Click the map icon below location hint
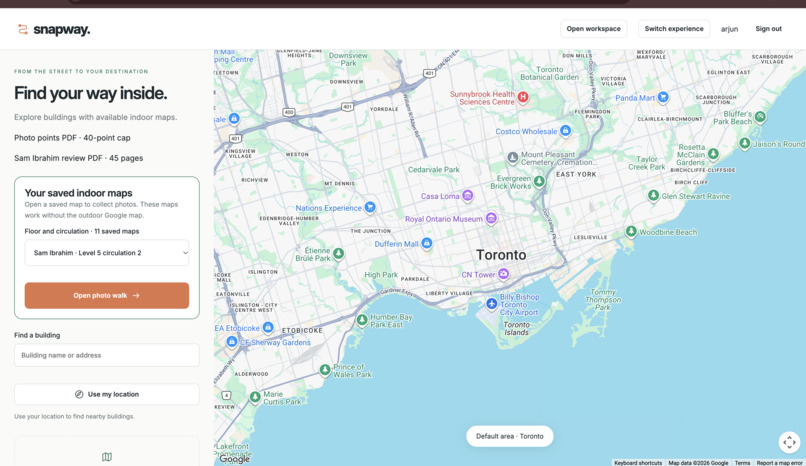Screen dimensions: 806x466 coord(107,457)
